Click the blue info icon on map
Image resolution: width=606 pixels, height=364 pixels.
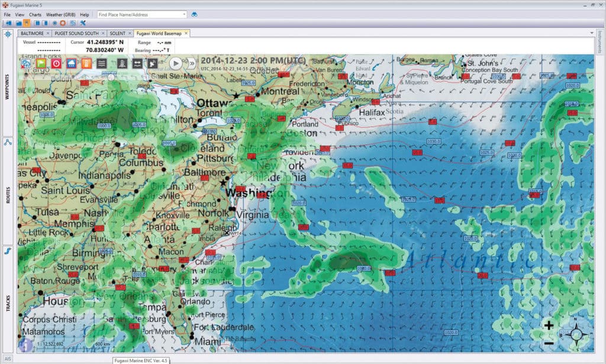[x=25, y=344]
